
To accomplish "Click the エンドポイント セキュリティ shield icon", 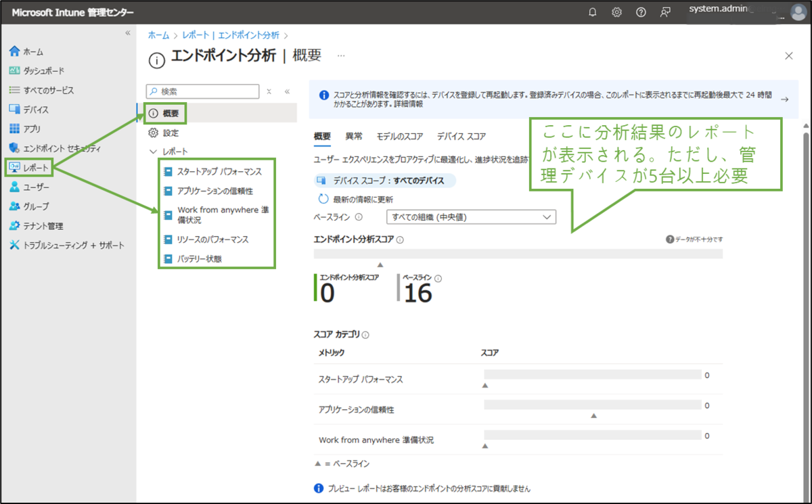I will coord(15,148).
